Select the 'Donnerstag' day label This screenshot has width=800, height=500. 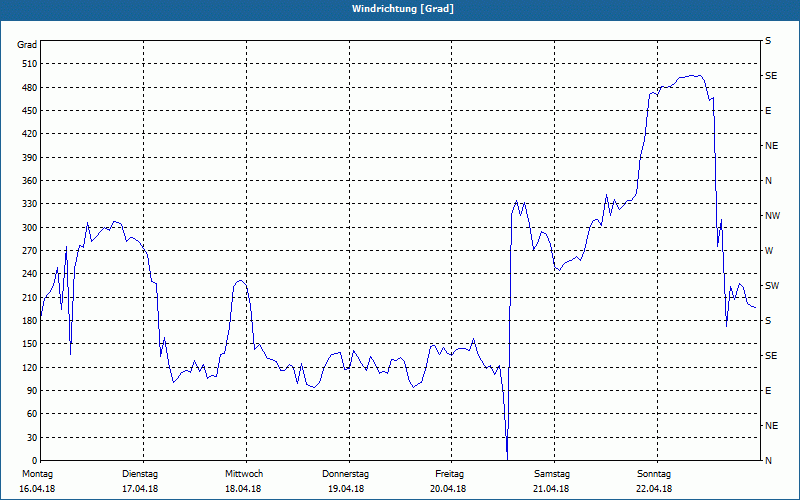[x=345, y=474]
